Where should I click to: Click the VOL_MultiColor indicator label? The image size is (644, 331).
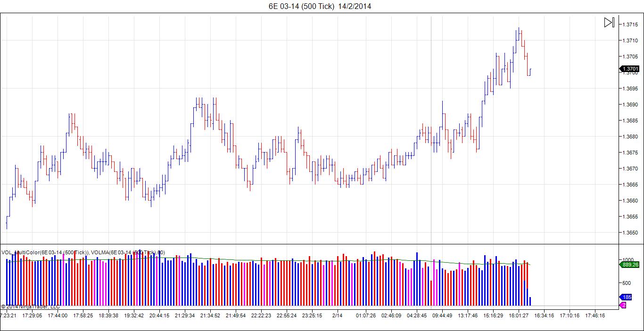[45, 252]
